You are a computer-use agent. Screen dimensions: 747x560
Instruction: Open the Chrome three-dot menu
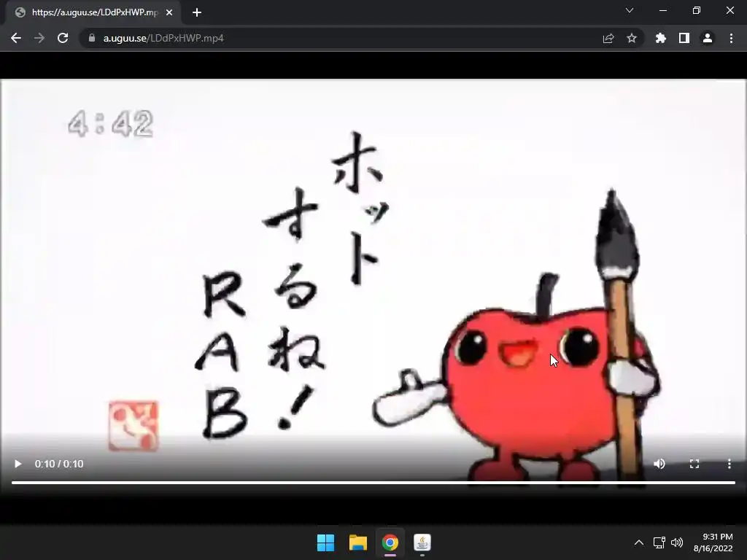[x=731, y=38]
